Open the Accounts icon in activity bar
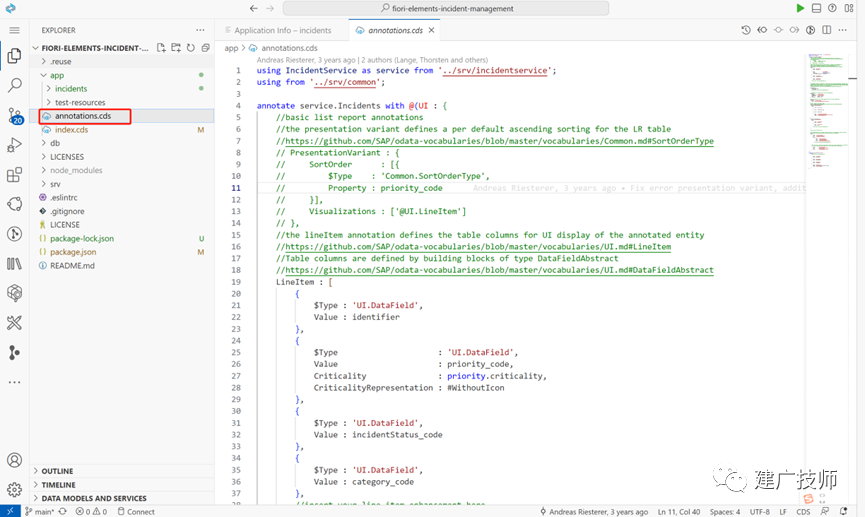Image resolution: width=865 pixels, height=517 pixels. pyautogui.click(x=14, y=460)
